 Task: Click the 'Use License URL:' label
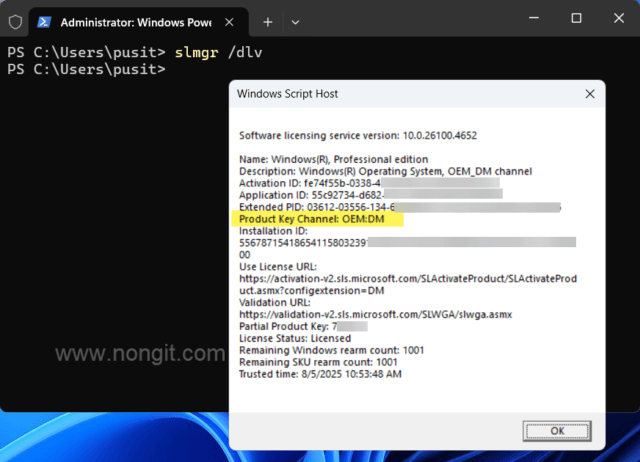(278, 267)
